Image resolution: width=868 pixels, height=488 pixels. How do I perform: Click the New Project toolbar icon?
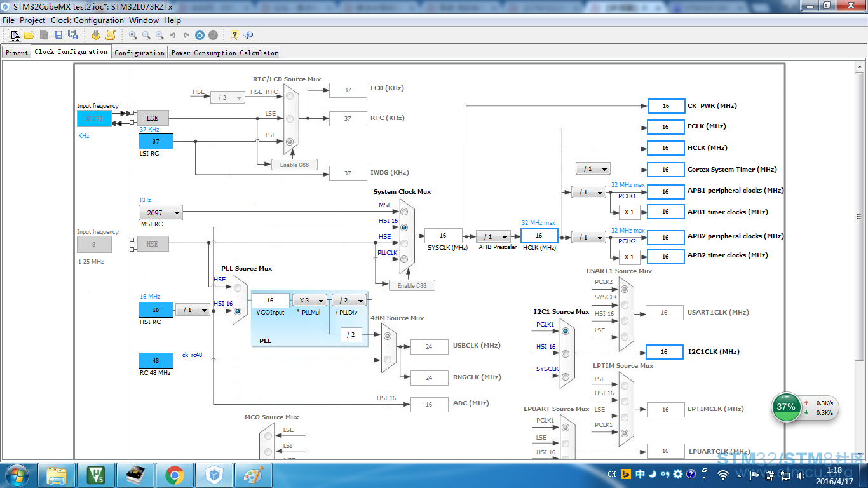point(15,35)
